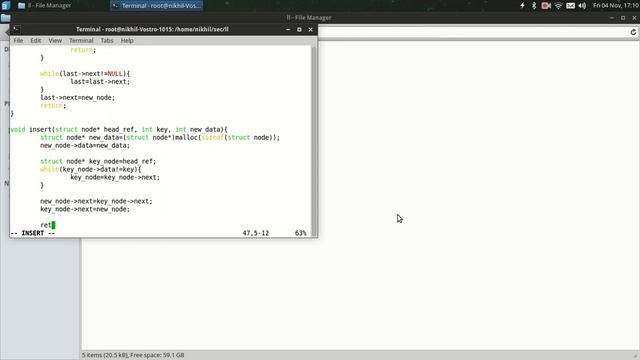Click line 'while(key_node->data!=key){'

point(91,169)
